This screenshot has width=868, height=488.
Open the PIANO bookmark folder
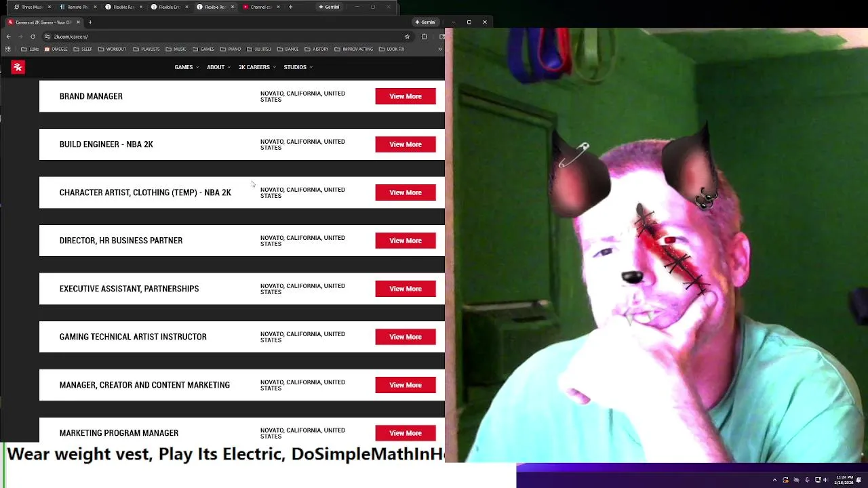tap(231, 49)
